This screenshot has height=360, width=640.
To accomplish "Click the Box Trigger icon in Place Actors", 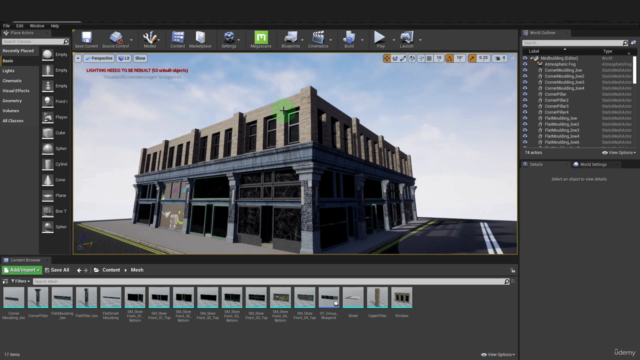I will (x=48, y=211).
